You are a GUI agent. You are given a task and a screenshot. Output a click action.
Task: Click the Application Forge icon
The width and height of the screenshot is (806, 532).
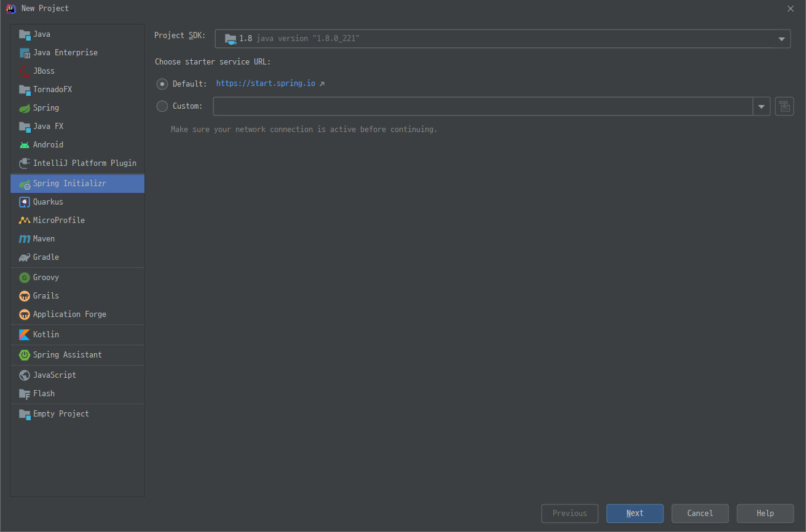click(25, 315)
